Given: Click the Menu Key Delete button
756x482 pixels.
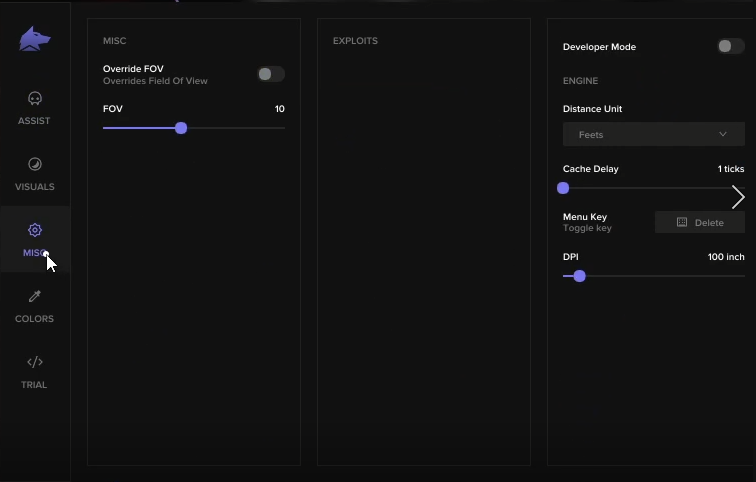Looking at the screenshot, I should [700, 222].
